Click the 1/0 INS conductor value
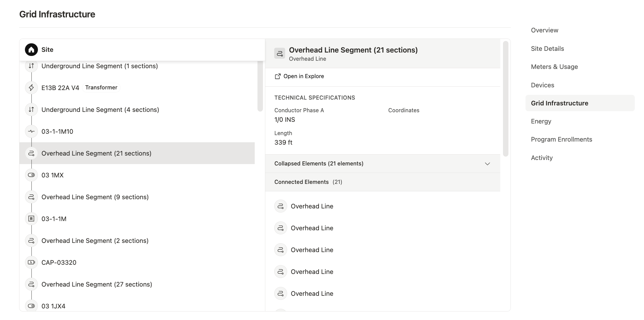 pos(285,120)
